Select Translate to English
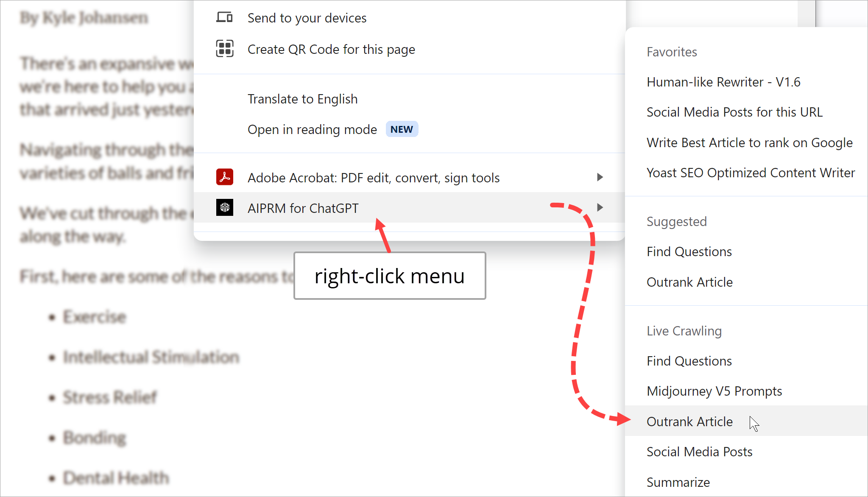The height and width of the screenshot is (497, 868). [x=302, y=99]
